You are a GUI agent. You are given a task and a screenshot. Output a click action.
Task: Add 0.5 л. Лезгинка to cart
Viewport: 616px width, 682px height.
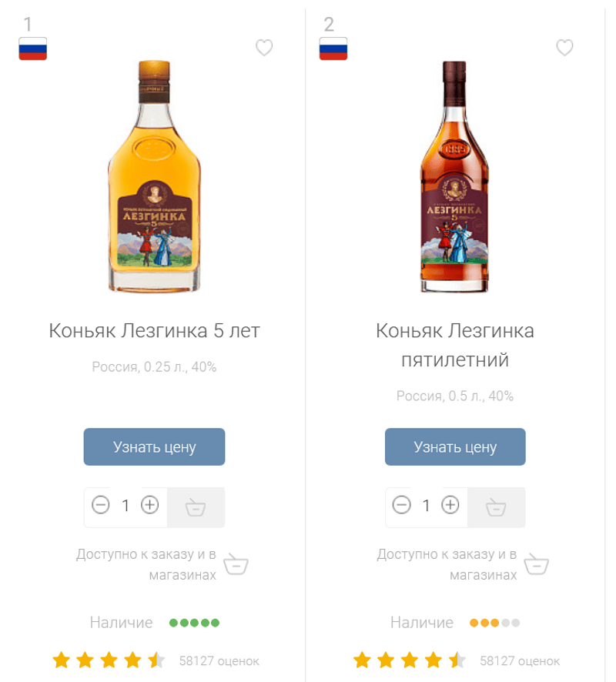point(497,506)
